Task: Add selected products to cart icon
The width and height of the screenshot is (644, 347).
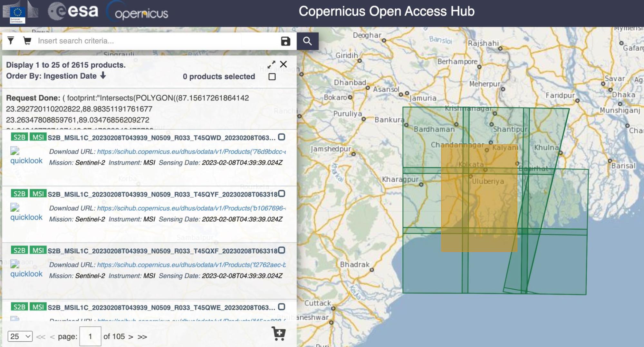Action: [x=279, y=333]
